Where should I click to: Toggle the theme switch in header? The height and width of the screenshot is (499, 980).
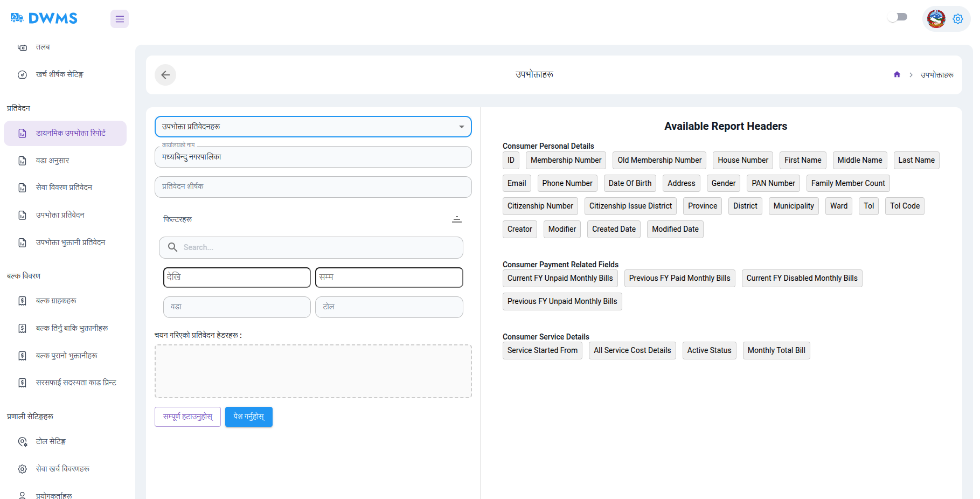(x=898, y=17)
